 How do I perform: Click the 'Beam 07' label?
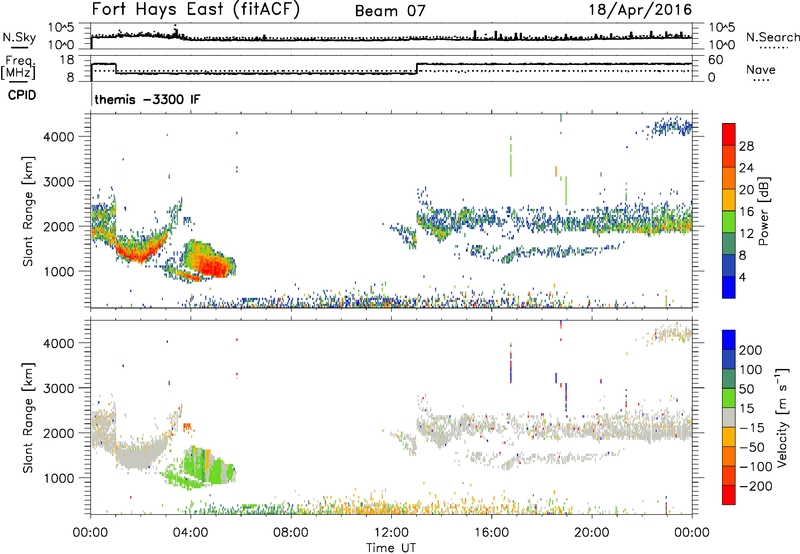(x=390, y=11)
